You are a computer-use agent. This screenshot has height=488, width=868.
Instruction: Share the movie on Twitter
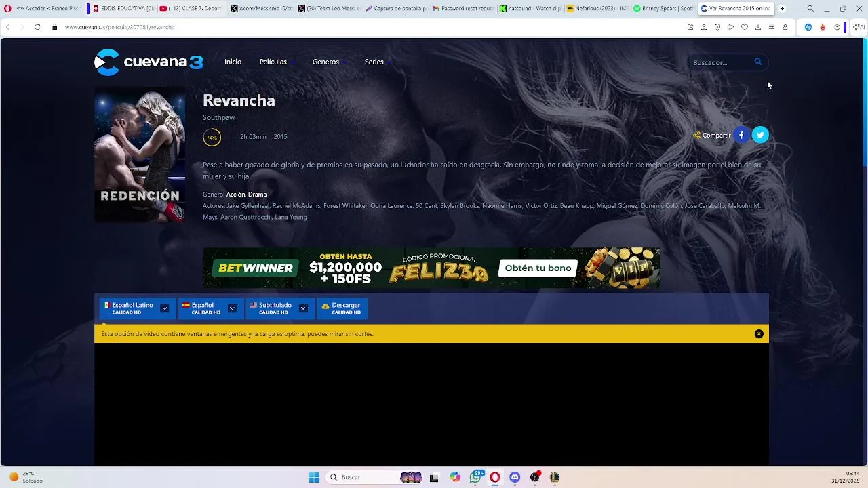[760, 135]
